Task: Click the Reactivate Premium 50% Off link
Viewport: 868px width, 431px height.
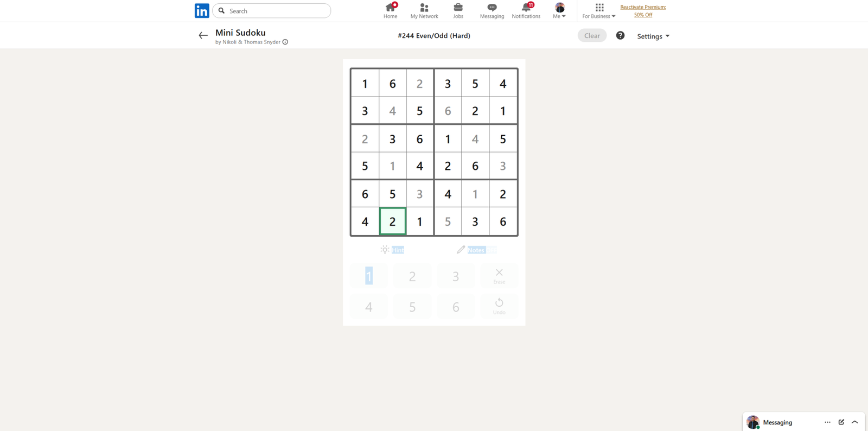Action: click(x=643, y=11)
